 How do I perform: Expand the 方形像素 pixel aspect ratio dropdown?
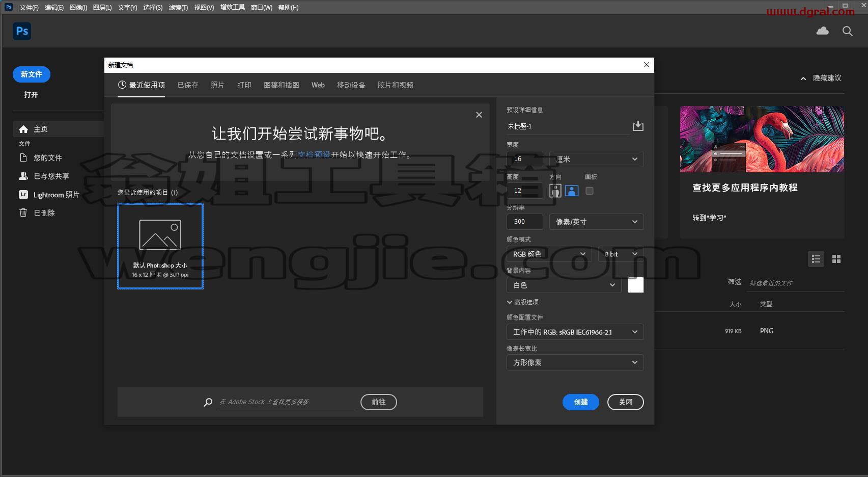(x=575, y=362)
